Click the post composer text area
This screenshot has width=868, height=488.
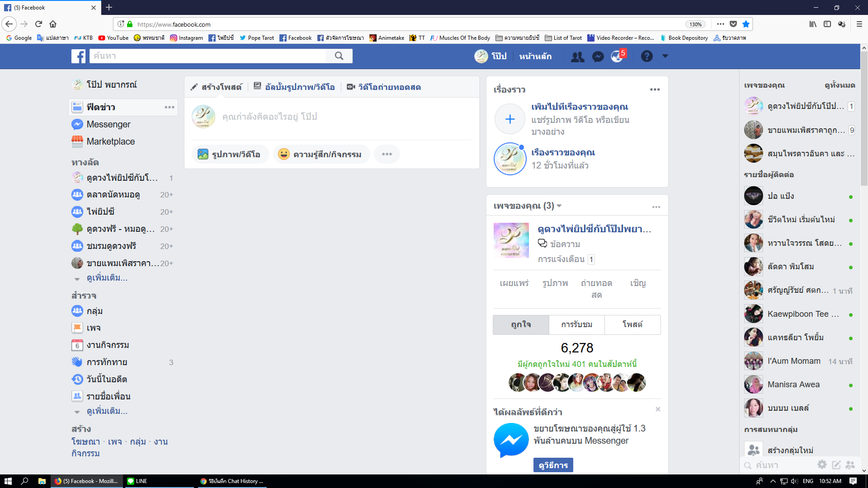348,117
